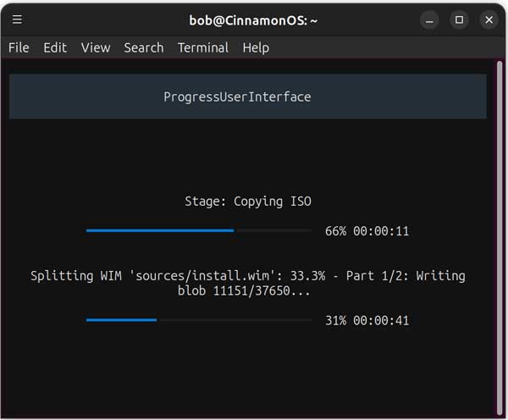The height and width of the screenshot is (420, 508).
Task: Click the 31% percentage readout
Action: pyautogui.click(x=335, y=321)
